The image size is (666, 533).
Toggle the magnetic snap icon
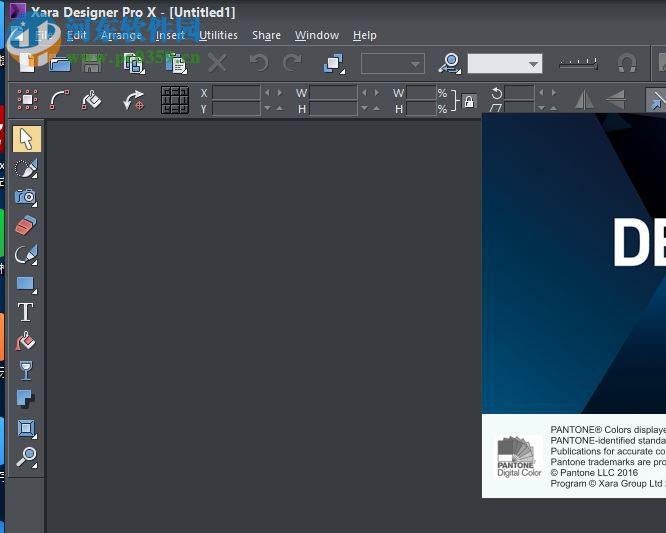click(627, 64)
